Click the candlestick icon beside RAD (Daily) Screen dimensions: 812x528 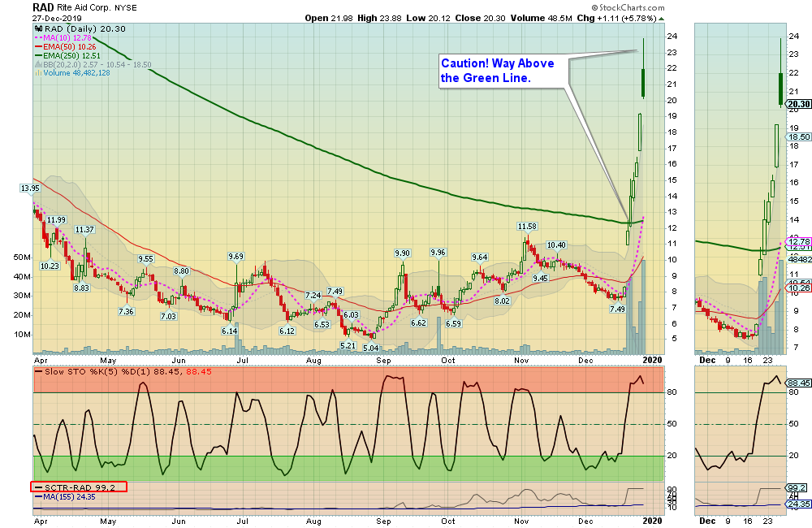pyautogui.click(x=38, y=29)
